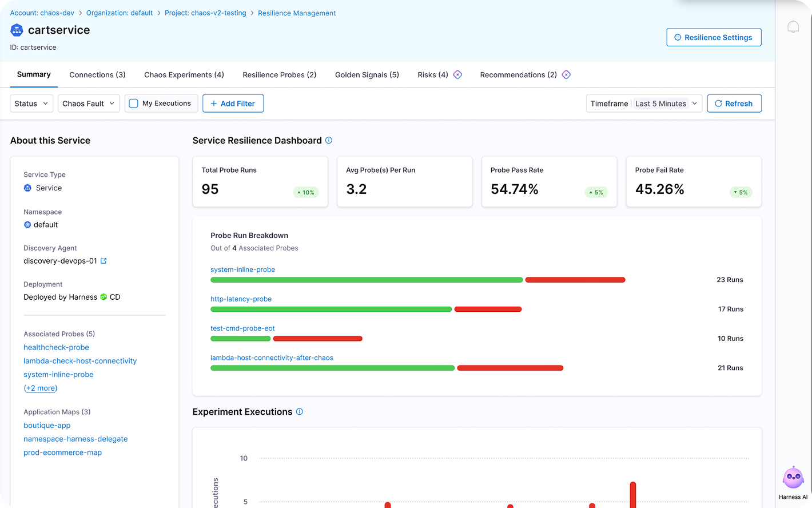This screenshot has height=508, width=812.
Task: Click the 'discovery-devops-01' agent name
Action: [x=60, y=261]
